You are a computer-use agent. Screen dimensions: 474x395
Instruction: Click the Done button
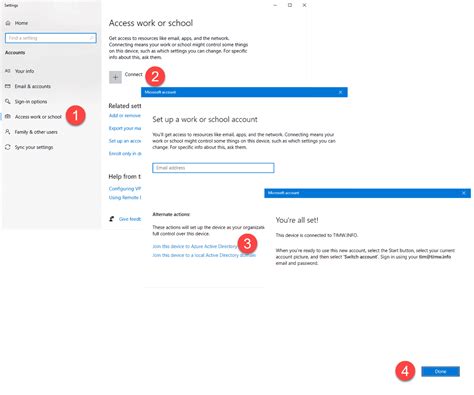click(x=440, y=371)
